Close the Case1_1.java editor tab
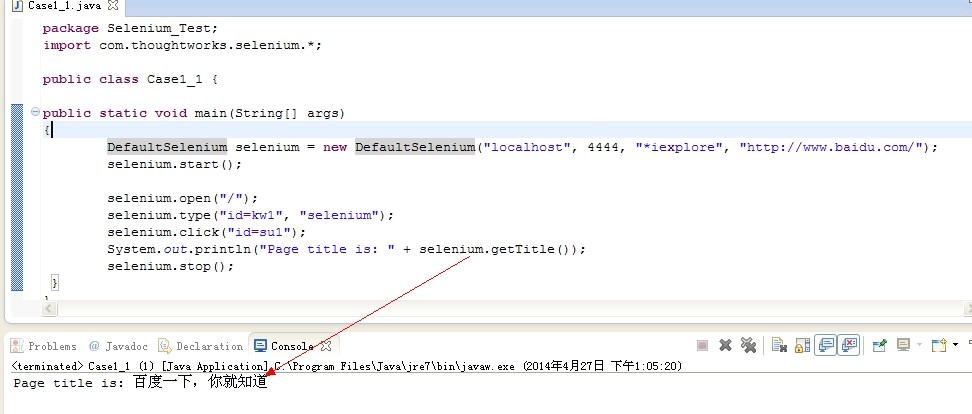Image resolution: width=972 pixels, height=414 pixels. tap(113, 6)
